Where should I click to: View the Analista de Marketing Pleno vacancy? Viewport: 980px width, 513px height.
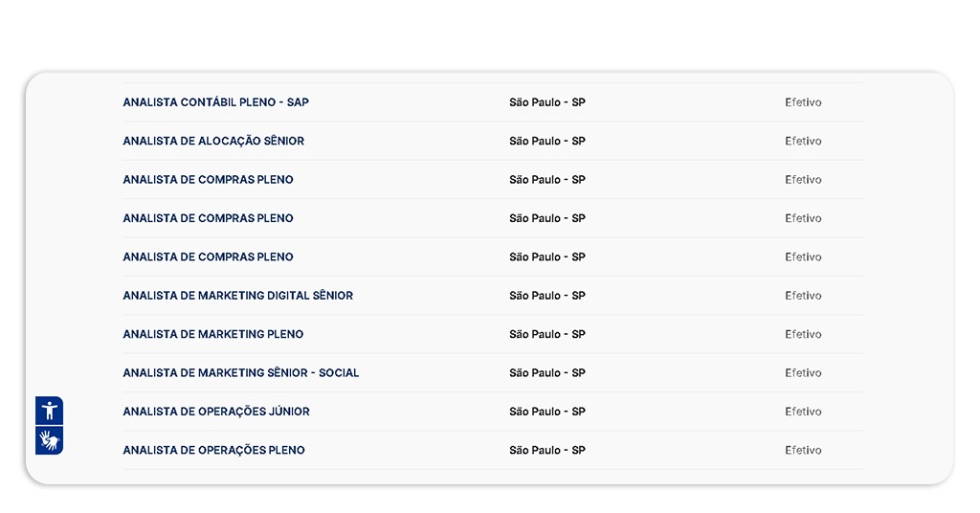click(x=212, y=334)
